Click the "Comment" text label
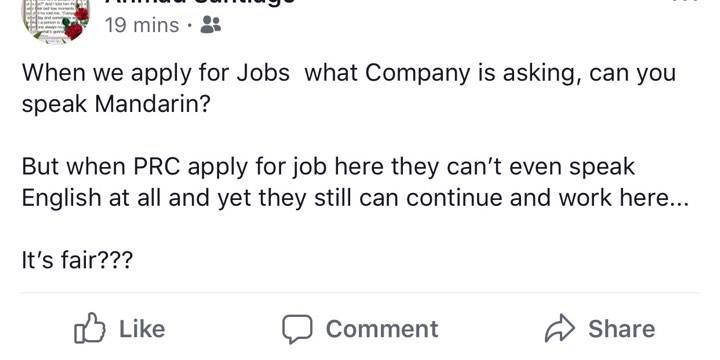The image size is (720, 360). pos(382,329)
